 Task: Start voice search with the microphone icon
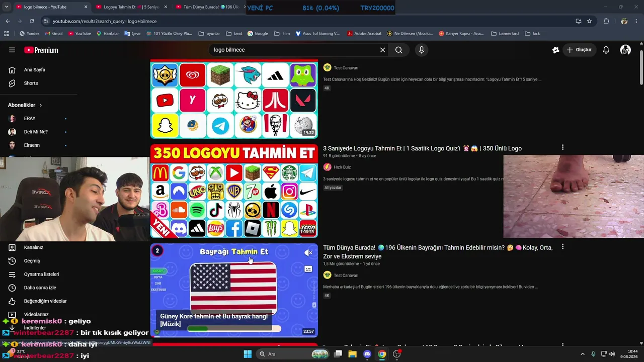(422, 50)
